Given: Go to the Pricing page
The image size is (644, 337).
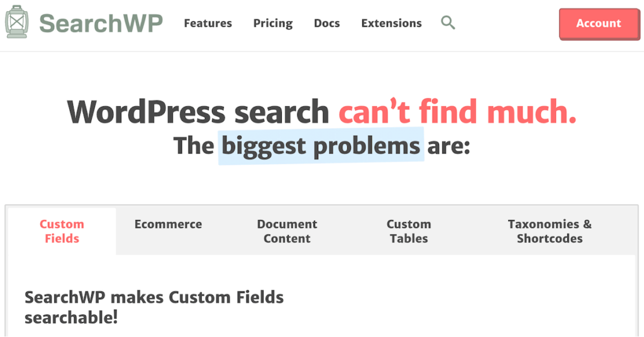Looking at the screenshot, I should click(273, 23).
